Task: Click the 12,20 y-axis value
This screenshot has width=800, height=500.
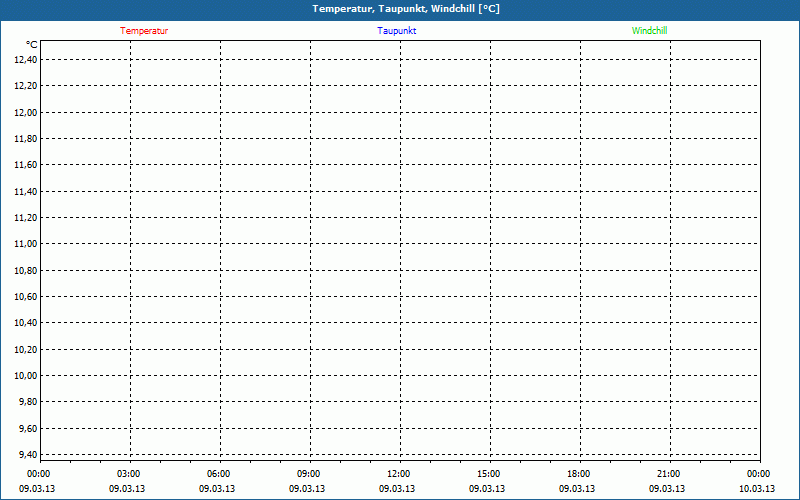Action: (26, 86)
